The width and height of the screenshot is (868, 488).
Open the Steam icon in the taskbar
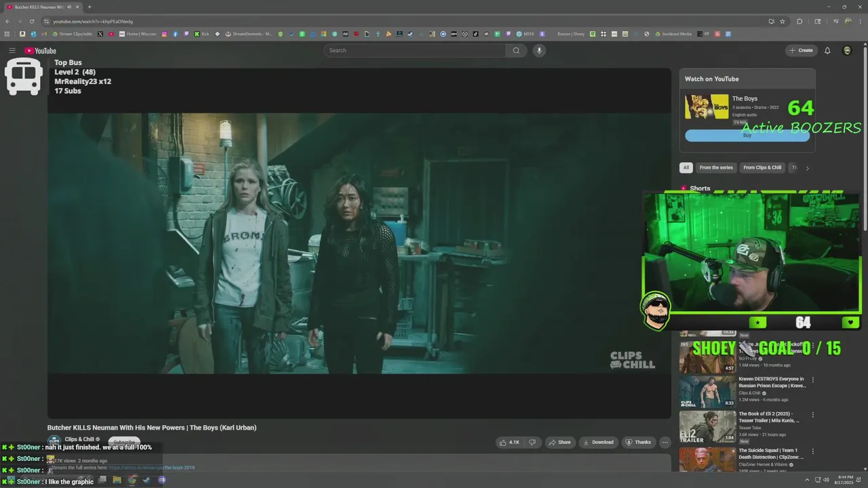pyautogui.click(x=146, y=480)
